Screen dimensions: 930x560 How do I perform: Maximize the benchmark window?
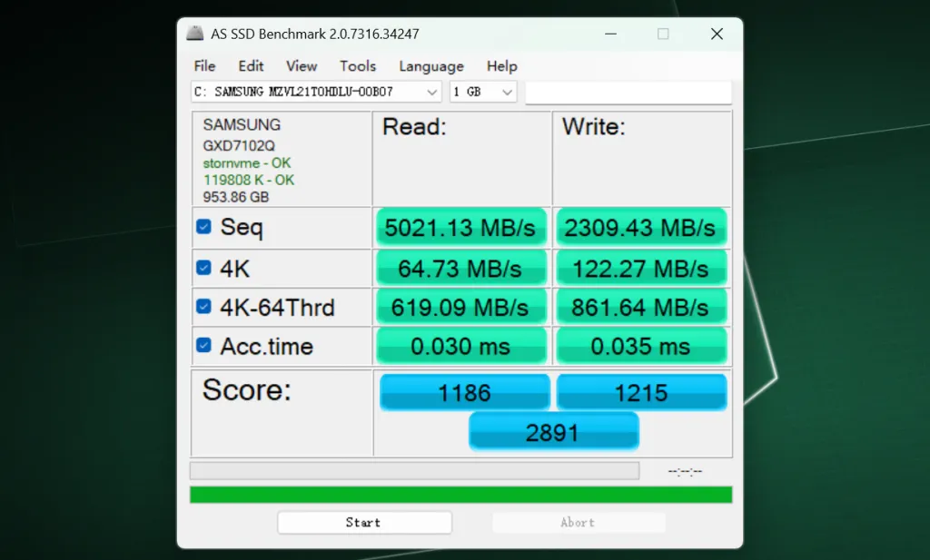point(663,34)
